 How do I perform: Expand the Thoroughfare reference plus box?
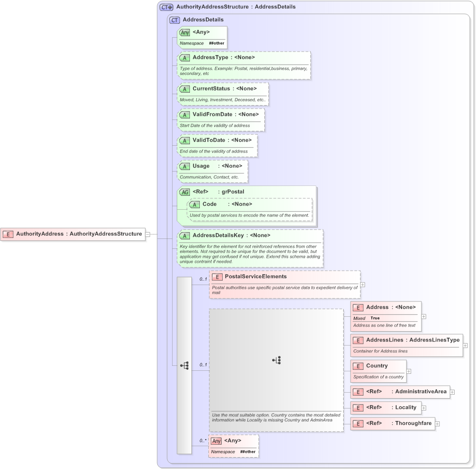point(437,424)
